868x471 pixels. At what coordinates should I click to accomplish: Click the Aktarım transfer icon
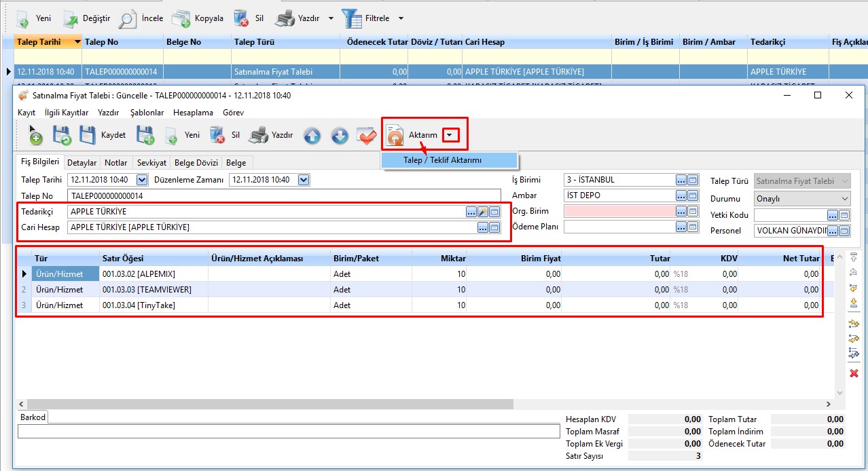click(395, 136)
